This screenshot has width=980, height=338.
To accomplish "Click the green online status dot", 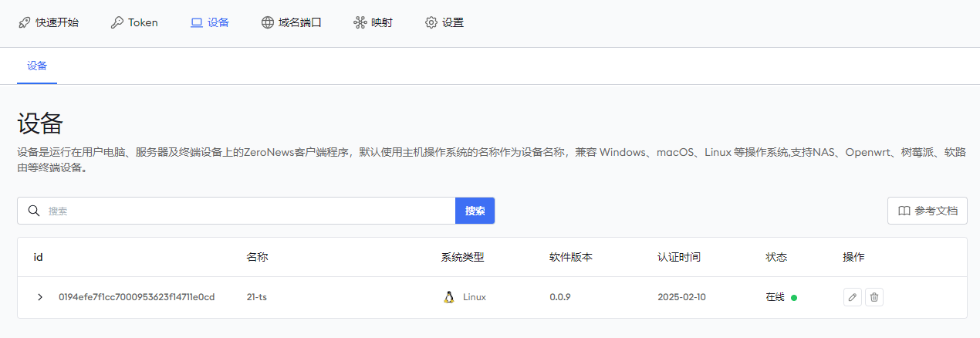I will click(794, 298).
